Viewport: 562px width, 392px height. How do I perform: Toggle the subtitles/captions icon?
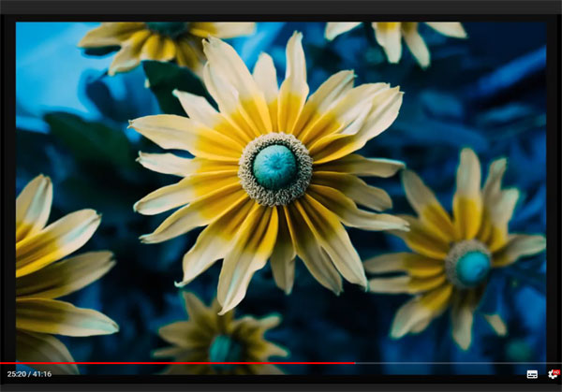coord(532,374)
